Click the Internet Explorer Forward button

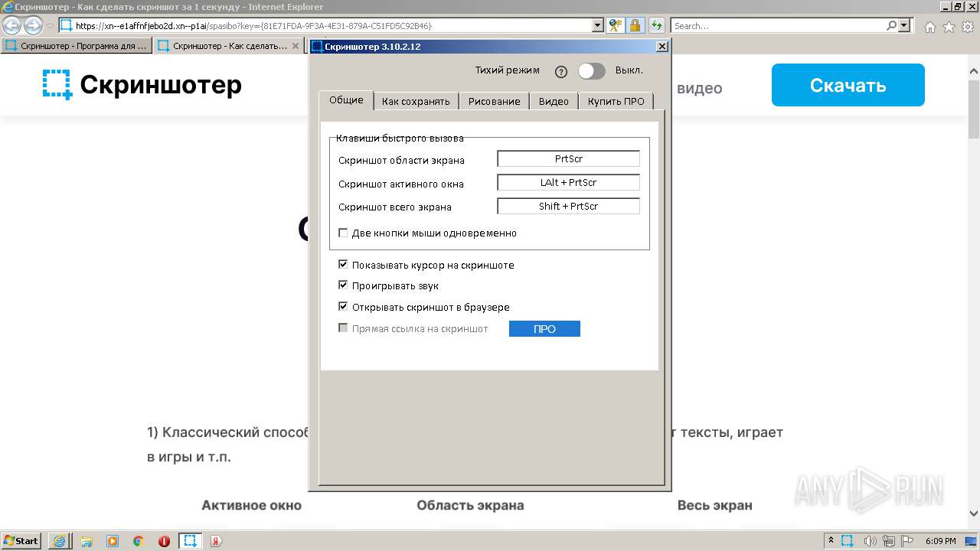click(33, 25)
